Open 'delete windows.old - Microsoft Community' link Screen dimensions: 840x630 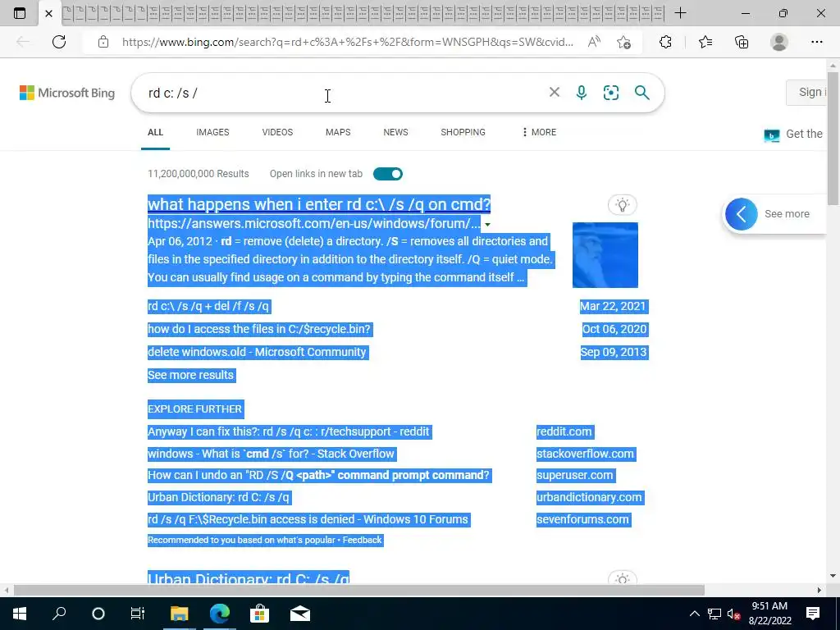point(257,352)
